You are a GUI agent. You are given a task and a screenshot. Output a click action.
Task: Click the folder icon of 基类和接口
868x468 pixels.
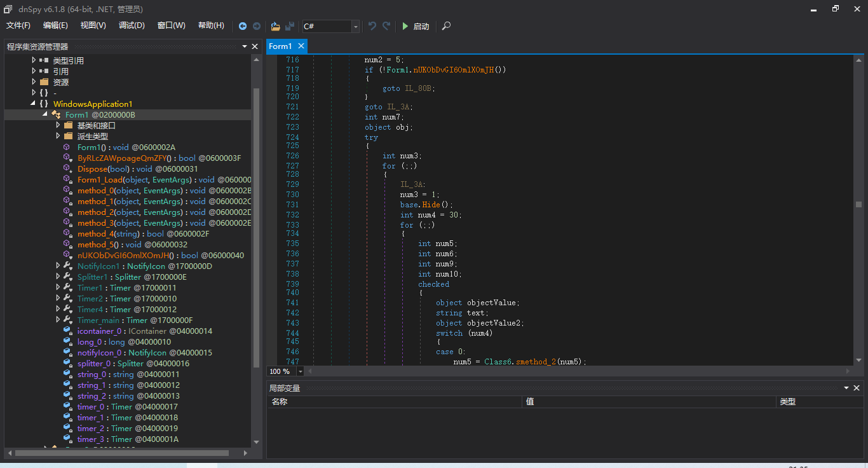68,125
